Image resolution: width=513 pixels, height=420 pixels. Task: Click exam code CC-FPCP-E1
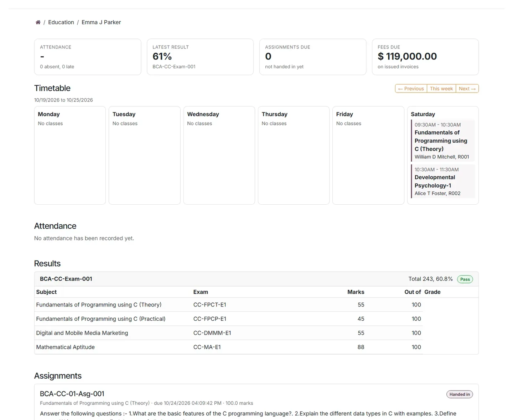point(210,319)
